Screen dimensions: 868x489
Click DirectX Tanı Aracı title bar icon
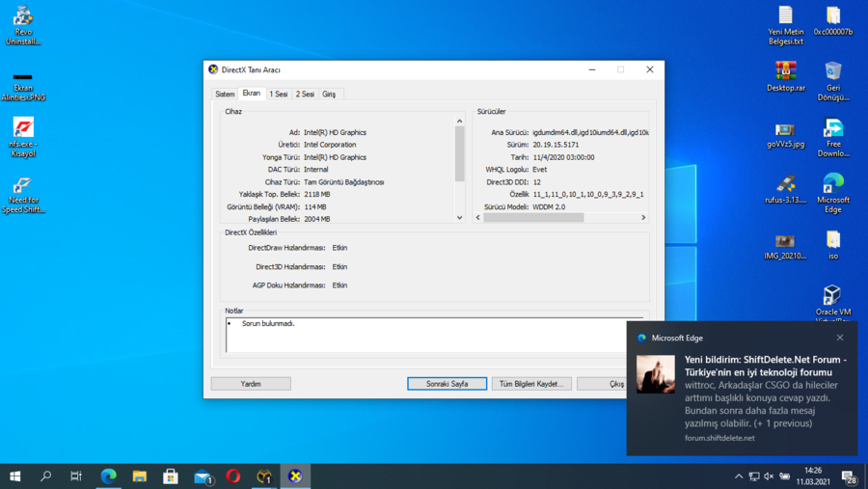point(213,69)
